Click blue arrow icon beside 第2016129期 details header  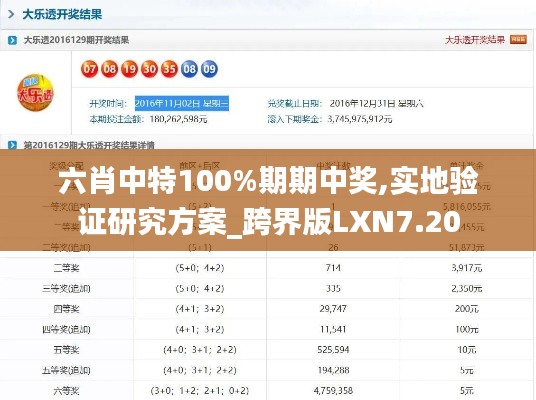(x=12, y=145)
